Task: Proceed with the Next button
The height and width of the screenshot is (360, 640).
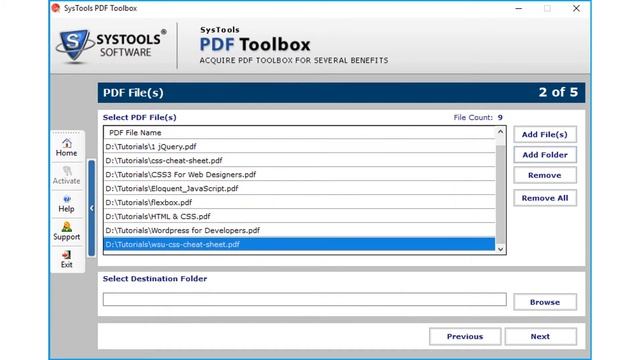Action: point(540,336)
